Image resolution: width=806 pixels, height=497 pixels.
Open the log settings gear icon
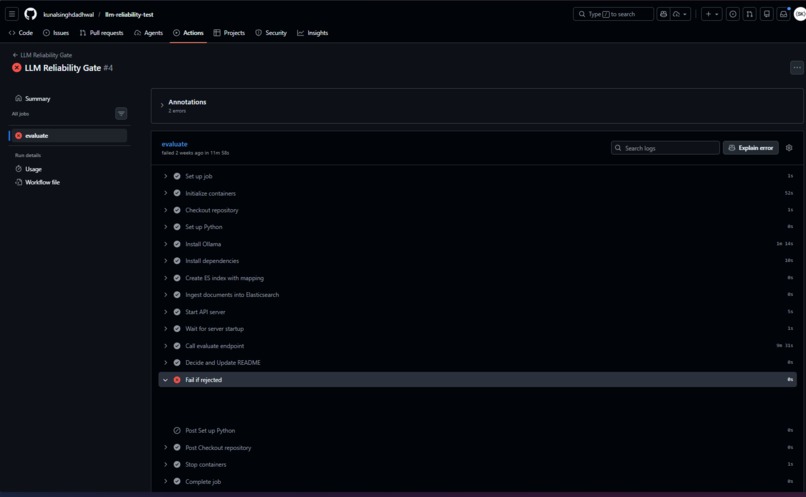[789, 148]
